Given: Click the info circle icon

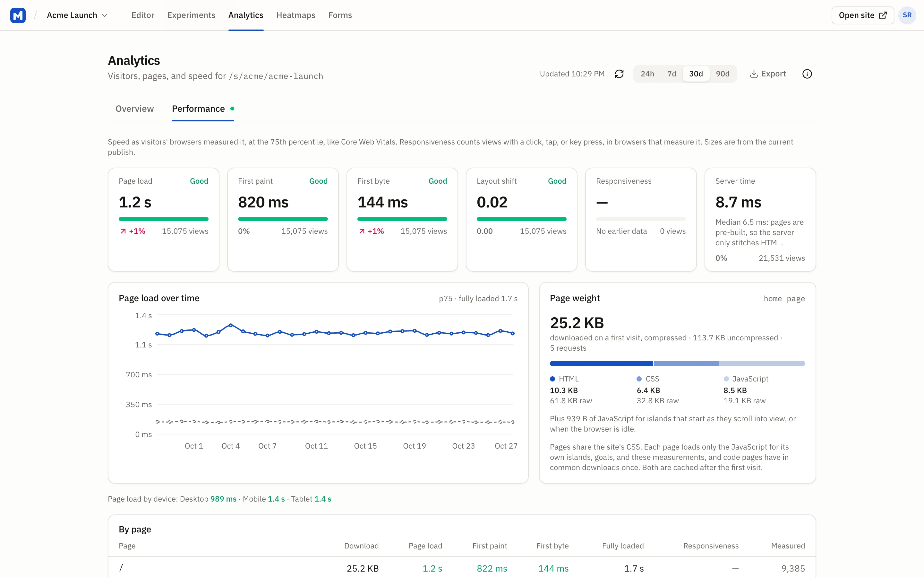Looking at the screenshot, I should (x=807, y=74).
